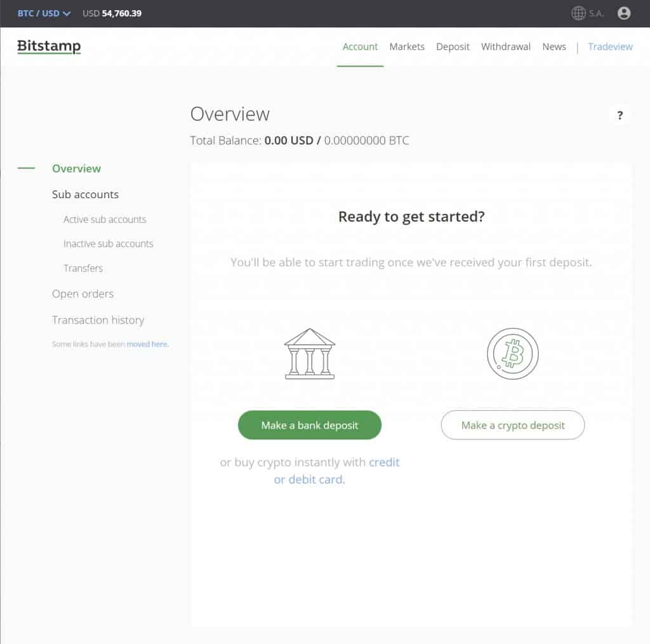Open the News section
Viewport: 650px width, 644px height.
[554, 46]
